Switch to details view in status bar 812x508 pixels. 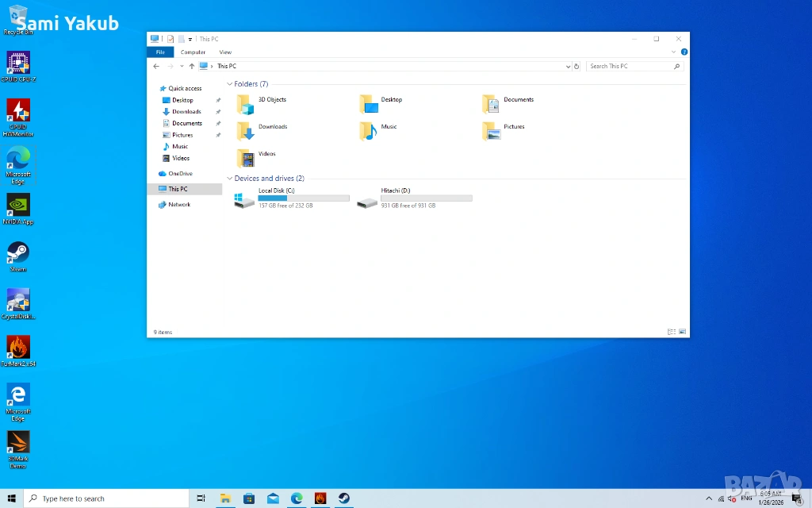tap(672, 332)
